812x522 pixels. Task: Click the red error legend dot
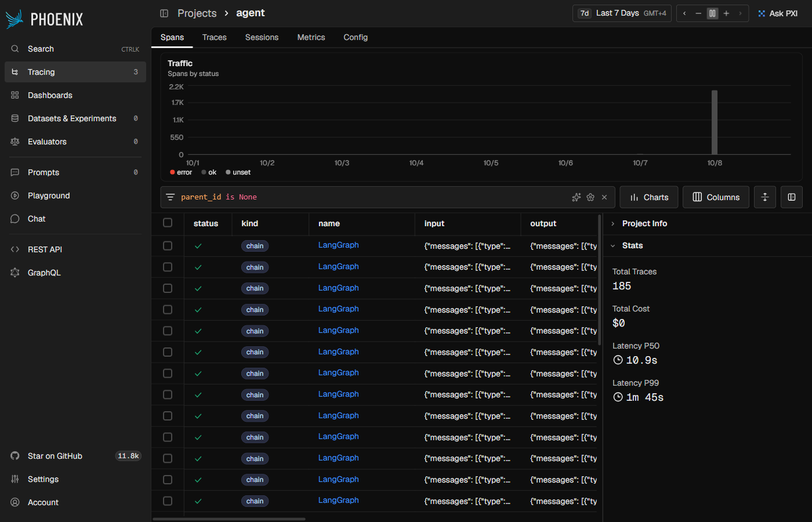pos(172,172)
